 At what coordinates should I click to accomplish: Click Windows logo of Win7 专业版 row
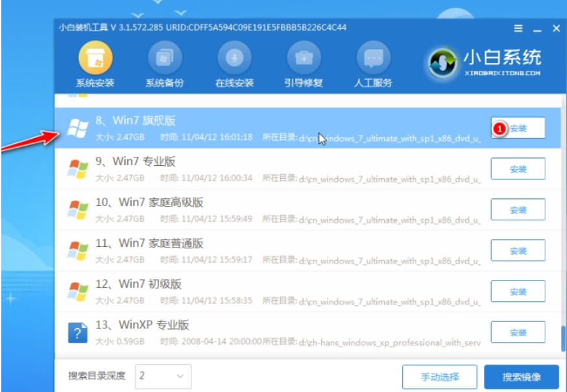[x=78, y=168]
